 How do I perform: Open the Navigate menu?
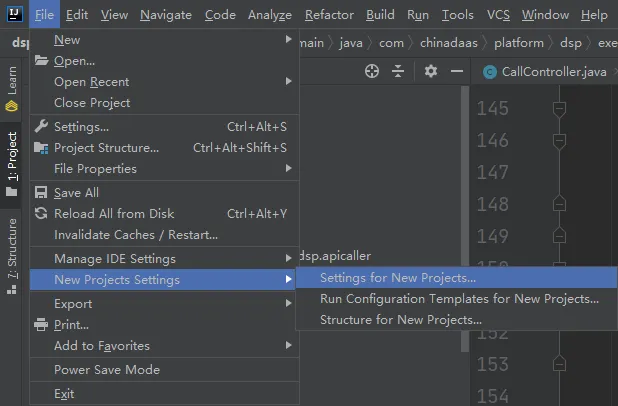point(166,15)
